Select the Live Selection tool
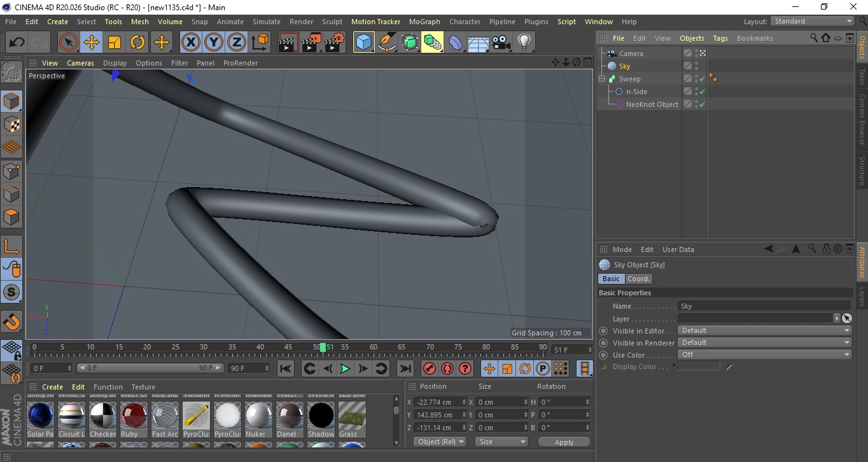 pyautogui.click(x=69, y=43)
